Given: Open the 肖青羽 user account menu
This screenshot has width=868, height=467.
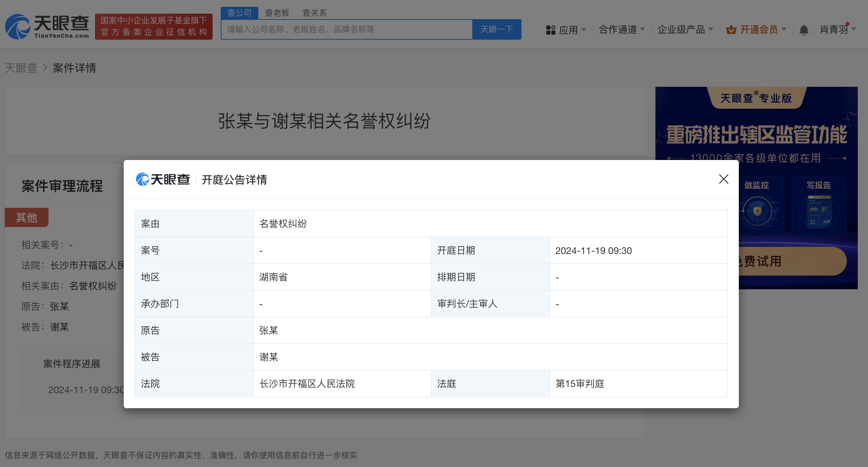Looking at the screenshot, I should (x=838, y=30).
